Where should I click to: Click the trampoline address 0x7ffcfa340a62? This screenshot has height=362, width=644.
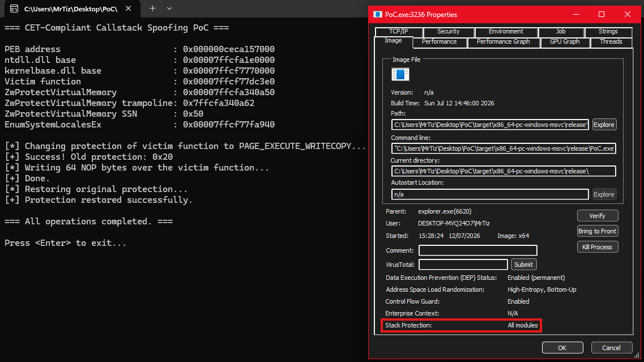pos(219,103)
